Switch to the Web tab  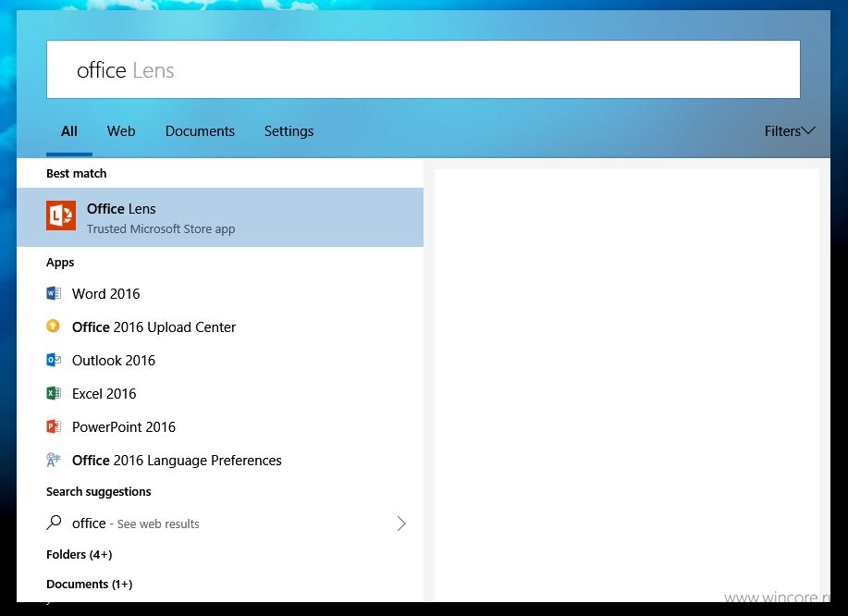[x=121, y=131]
